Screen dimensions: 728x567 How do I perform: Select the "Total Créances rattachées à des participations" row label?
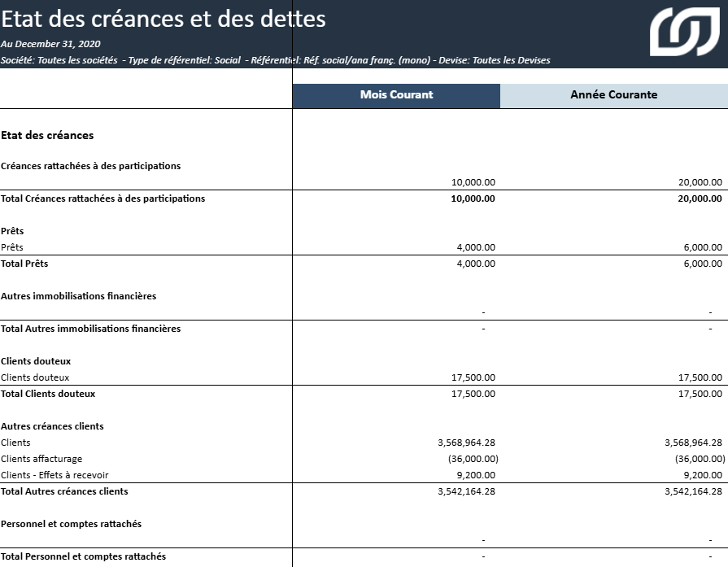[103, 198]
